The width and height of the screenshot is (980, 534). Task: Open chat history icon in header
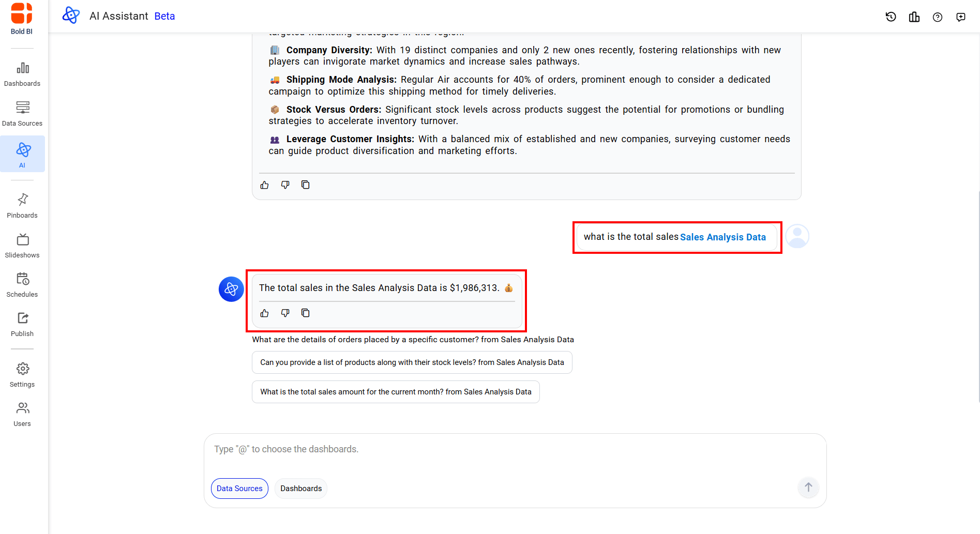point(891,17)
